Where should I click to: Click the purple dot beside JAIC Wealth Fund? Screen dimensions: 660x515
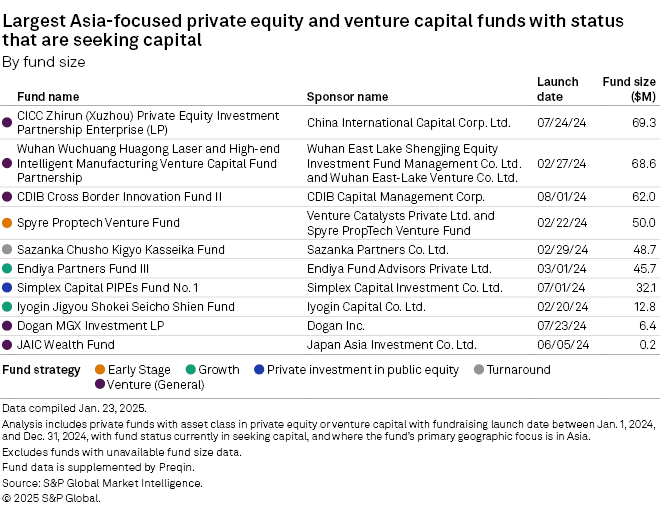[8, 344]
